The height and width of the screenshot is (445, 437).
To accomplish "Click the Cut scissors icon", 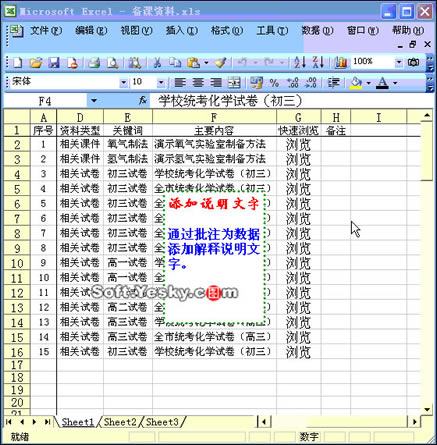I will [157, 62].
